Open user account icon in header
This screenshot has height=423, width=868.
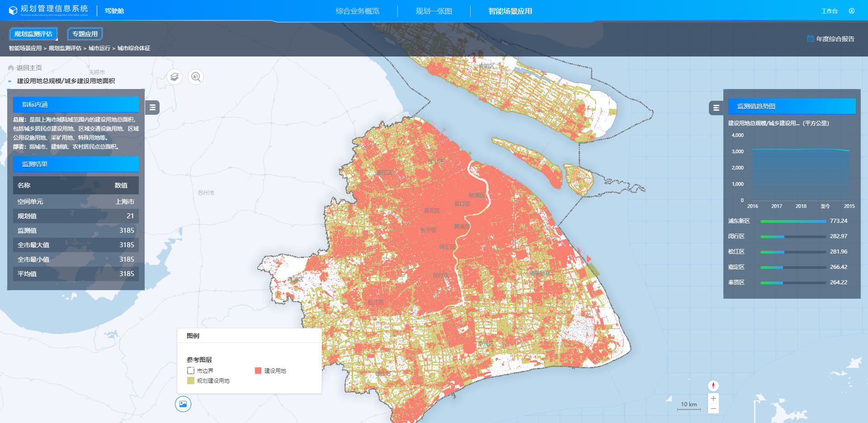(852, 11)
